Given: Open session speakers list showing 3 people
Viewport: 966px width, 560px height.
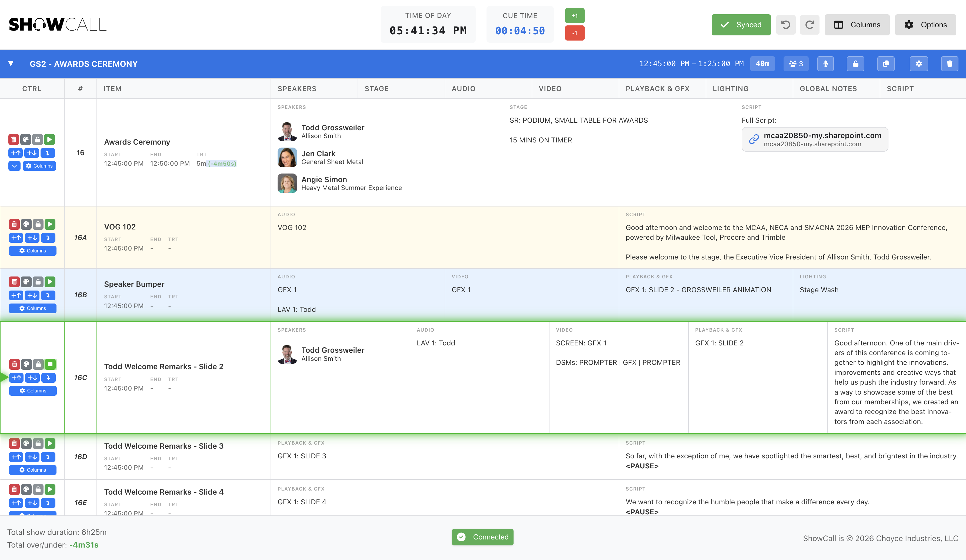Looking at the screenshot, I should coord(796,64).
